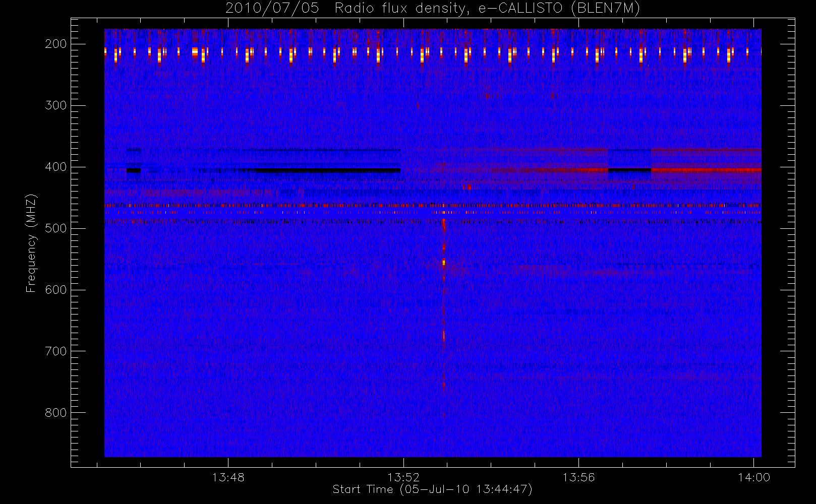Click the black horizontal band at 405 MHz
The image size is (816, 504).
point(328,170)
